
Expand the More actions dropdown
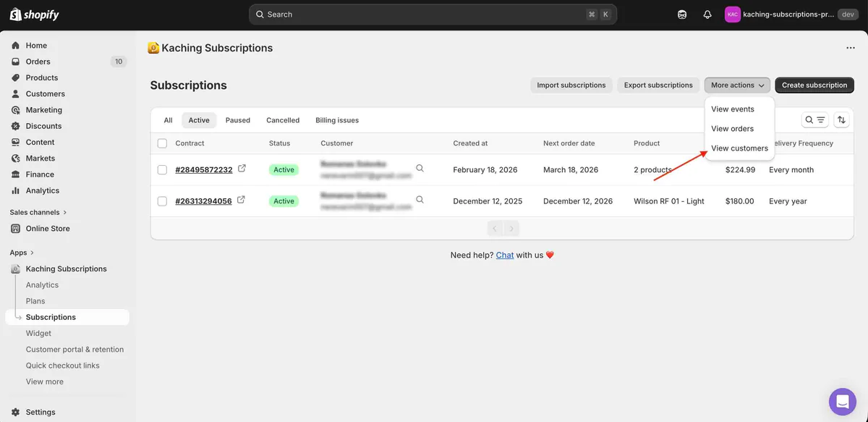(x=737, y=85)
